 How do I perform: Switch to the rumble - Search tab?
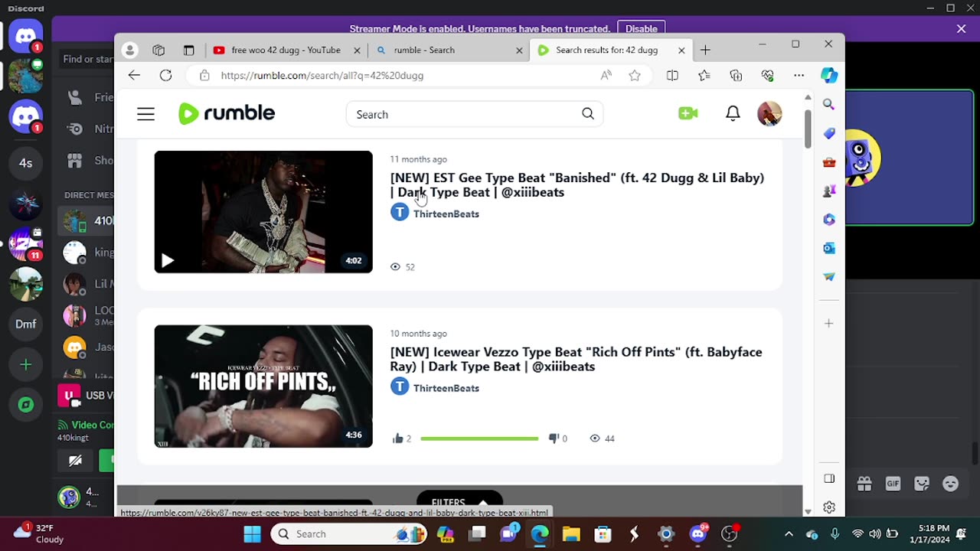tap(450, 51)
